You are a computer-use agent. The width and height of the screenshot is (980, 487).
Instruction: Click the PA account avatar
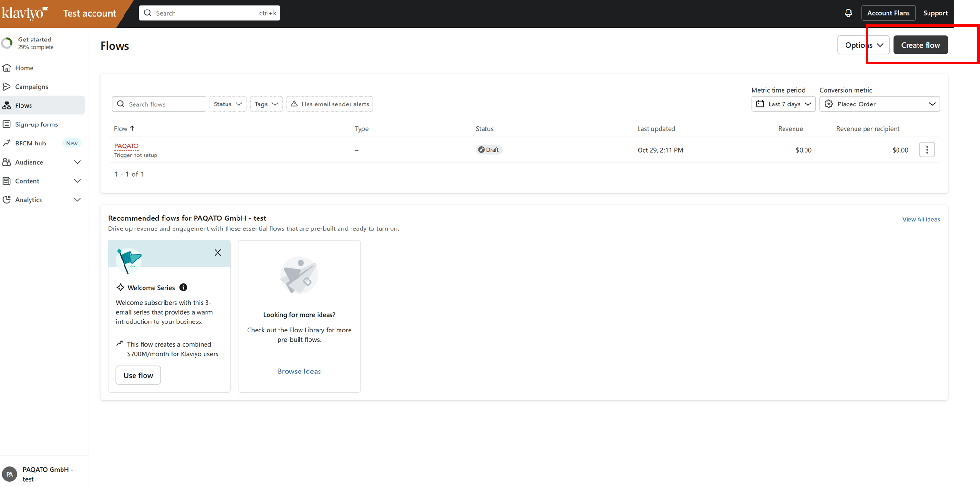click(10, 474)
